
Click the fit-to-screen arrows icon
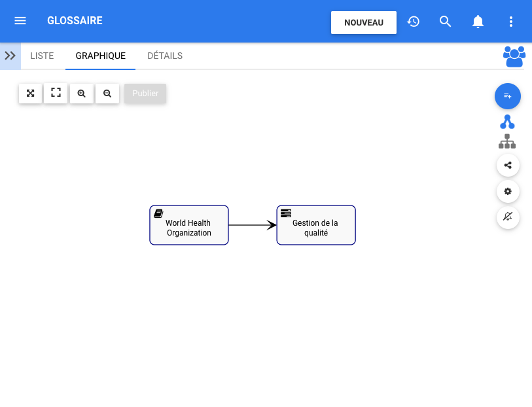(x=30, y=94)
